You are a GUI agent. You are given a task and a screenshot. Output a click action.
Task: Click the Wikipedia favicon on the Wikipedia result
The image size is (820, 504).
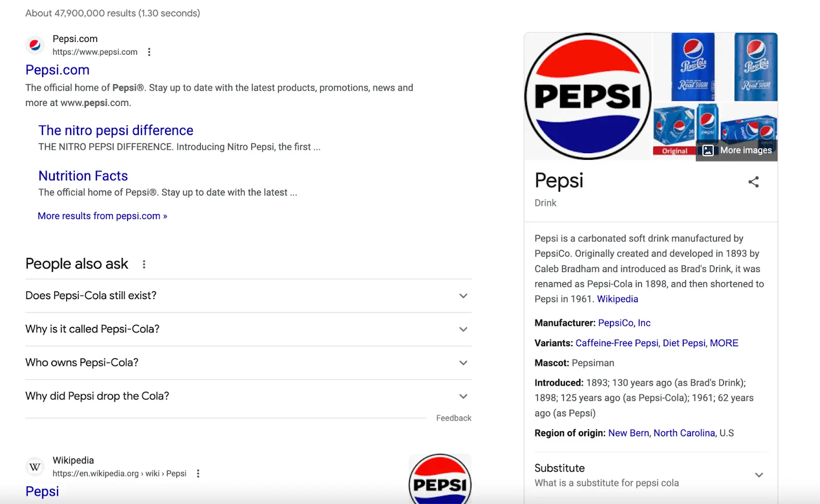[34, 467]
